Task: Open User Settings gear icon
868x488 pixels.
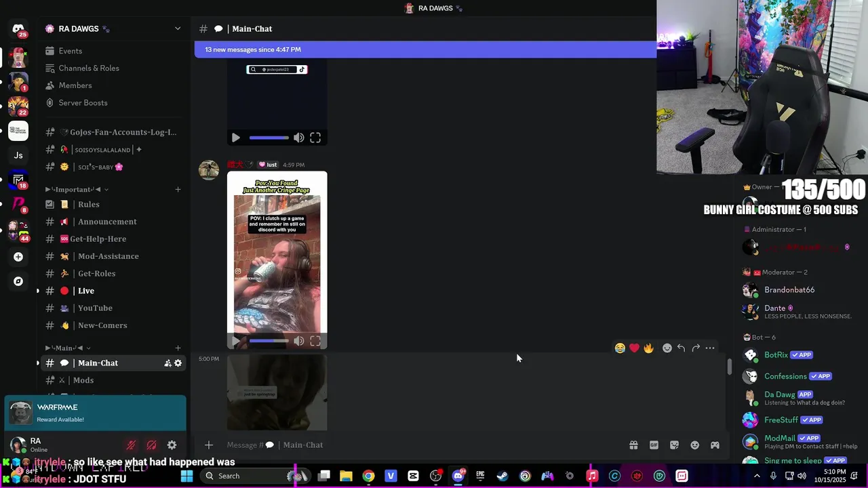Action: tap(172, 445)
